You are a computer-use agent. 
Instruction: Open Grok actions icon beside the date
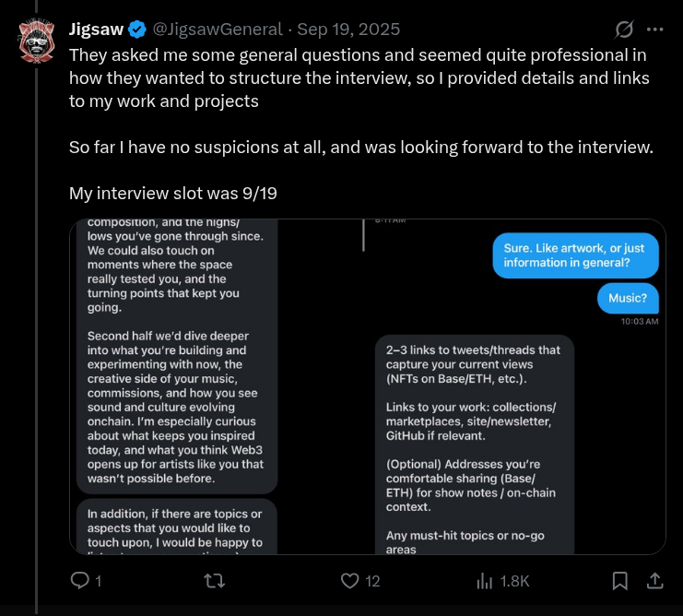tap(623, 29)
